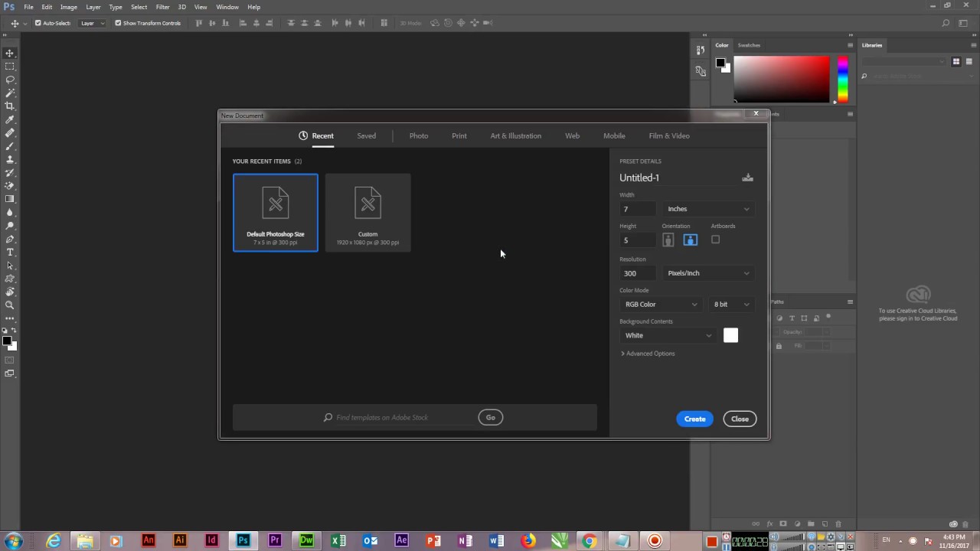Click the background color white swatch
The height and width of the screenshot is (551, 980).
click(x=730, y=335)
